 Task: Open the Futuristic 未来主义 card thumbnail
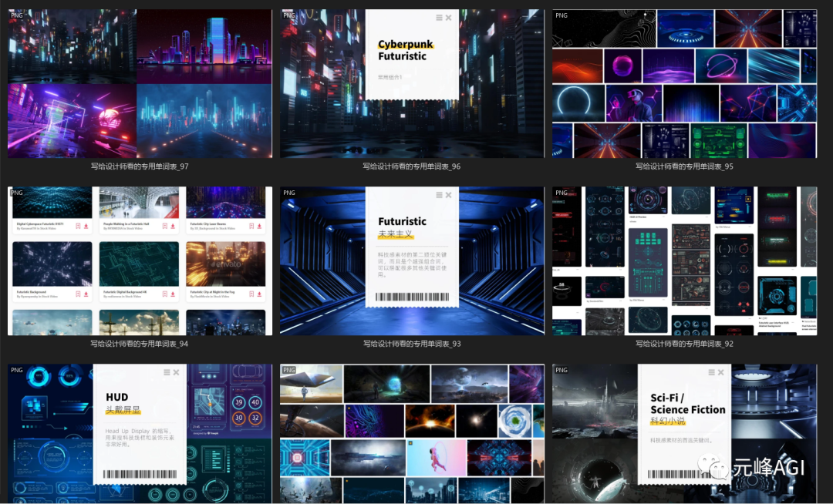[412, 260]
